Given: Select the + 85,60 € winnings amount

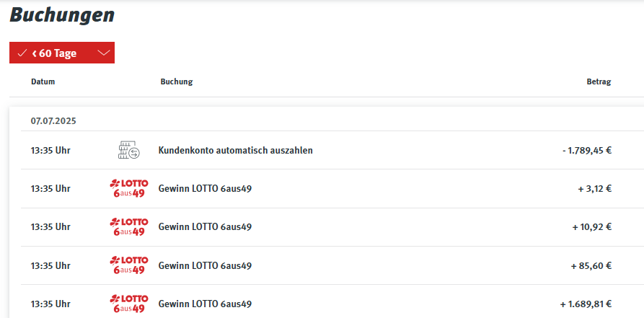Looking at the screenshot, I should pos(591,266).
